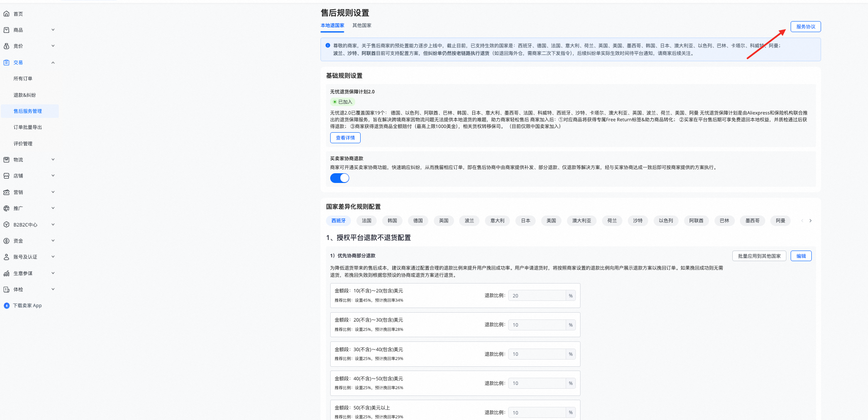The image size is (868, 420).
Task: Select the 首页 home icon
Action: (6, 13)
